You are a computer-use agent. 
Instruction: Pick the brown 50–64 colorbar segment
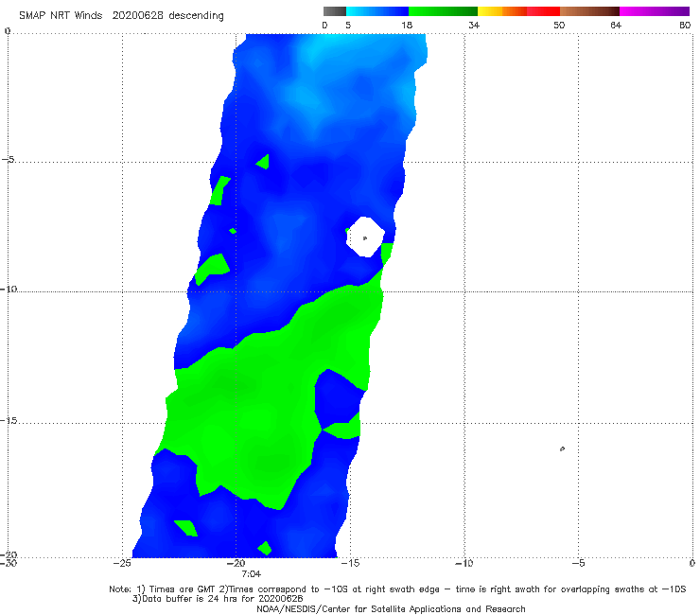589,11
